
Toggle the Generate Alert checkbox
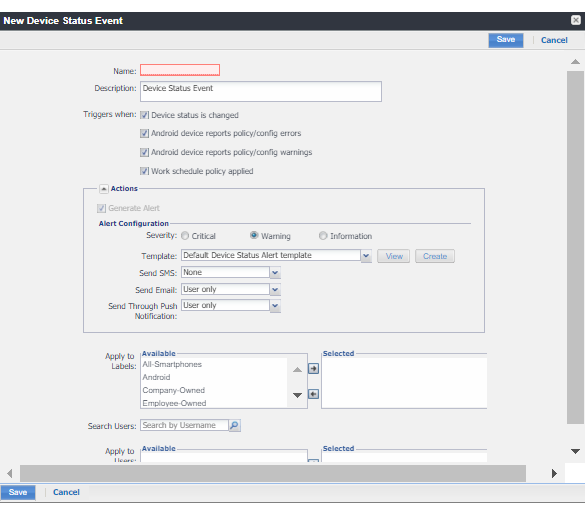click(x=101, y=208)
